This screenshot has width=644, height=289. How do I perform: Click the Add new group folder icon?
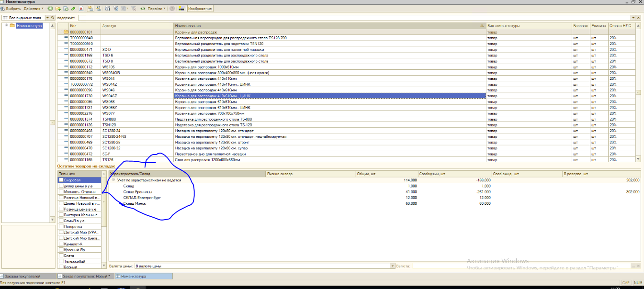tap(58, 9)
